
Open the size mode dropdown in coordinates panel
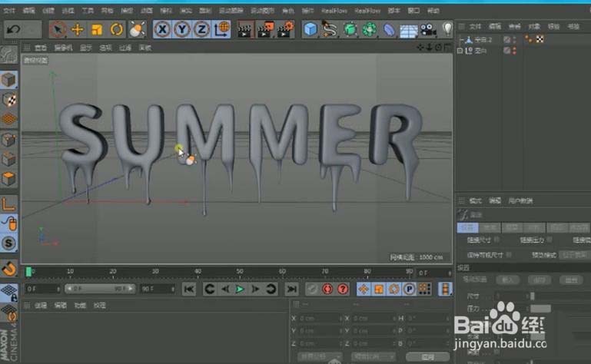coord(371,357)
